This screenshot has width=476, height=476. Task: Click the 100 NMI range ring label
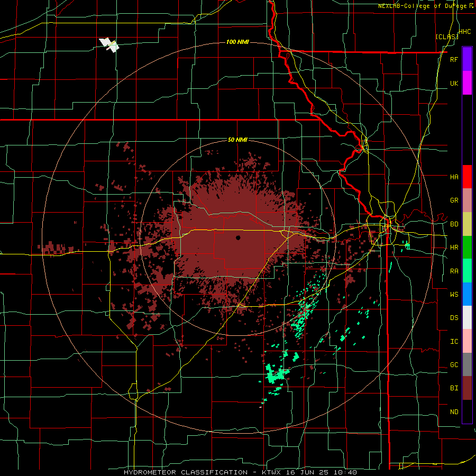click(237, 42)
